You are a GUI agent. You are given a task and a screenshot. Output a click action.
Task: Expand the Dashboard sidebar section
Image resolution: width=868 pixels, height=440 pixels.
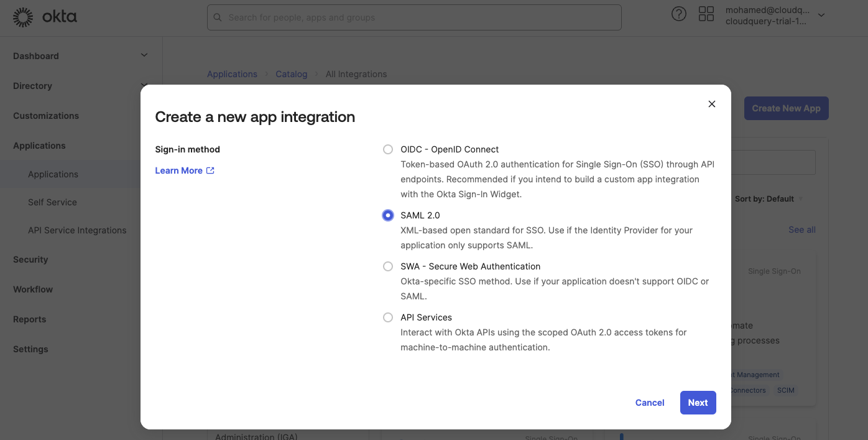click(x=144, y=55)
